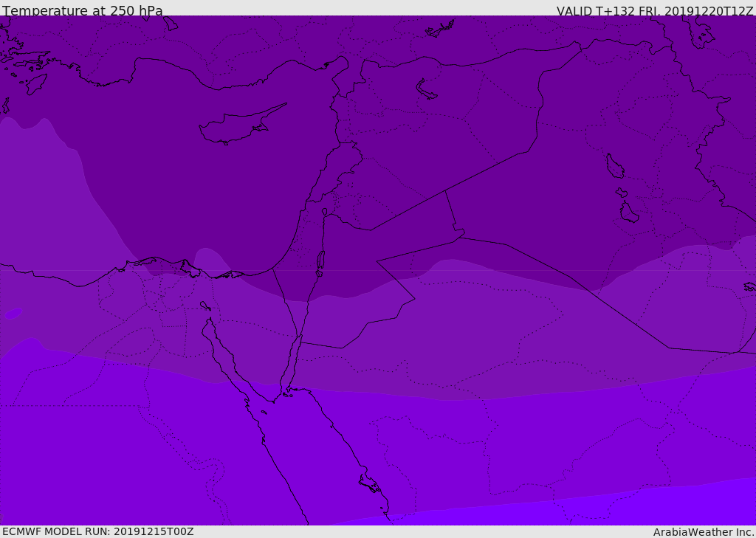Click the 'VALID T+132 FRI. 20191220T12Z' label
The image size is (756, 538).
[x=654, y=11]
